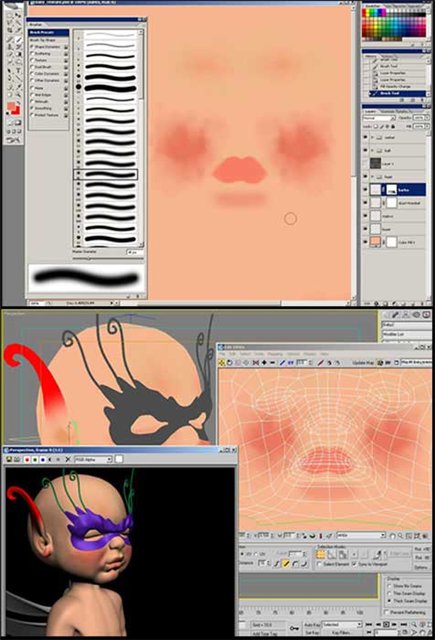Toggle the Smoothing checkbox
Viewport: 435px width, 640px height.
32,108
